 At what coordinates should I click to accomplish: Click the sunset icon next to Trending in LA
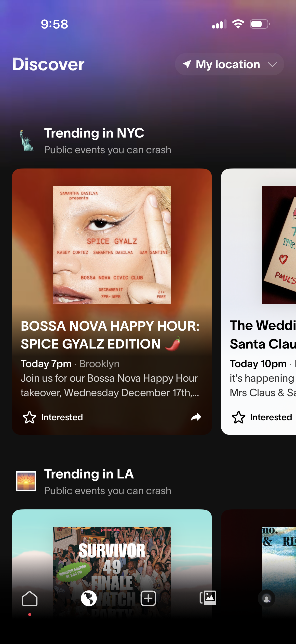point(27,481)
